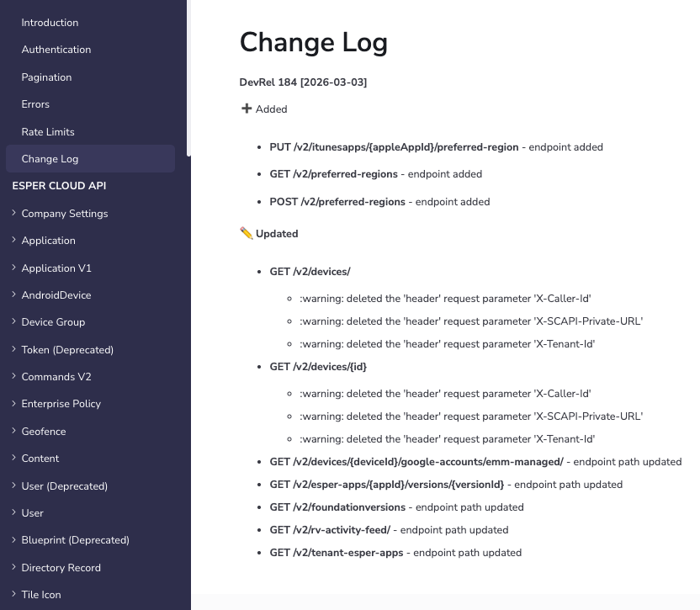Viewport: 700px width, 610px height.
Task: Expand the Tile Icon chevron
Action: pos(13,594)
